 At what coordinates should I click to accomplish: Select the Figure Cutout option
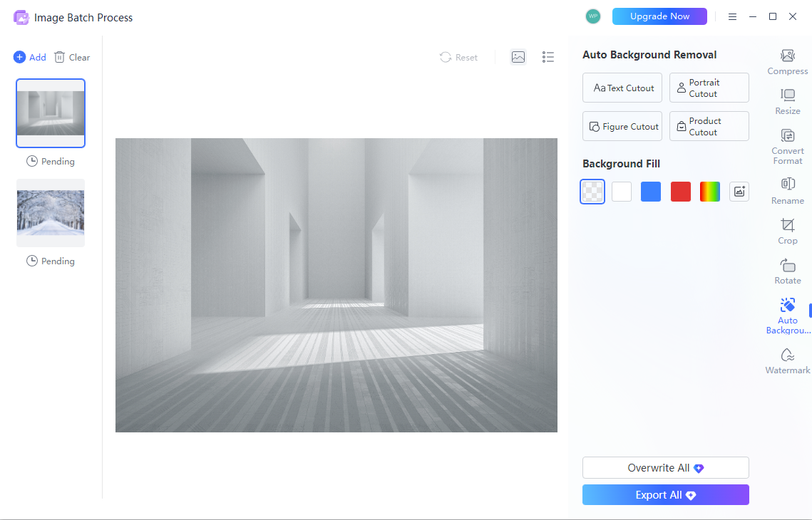coord(622,126)
